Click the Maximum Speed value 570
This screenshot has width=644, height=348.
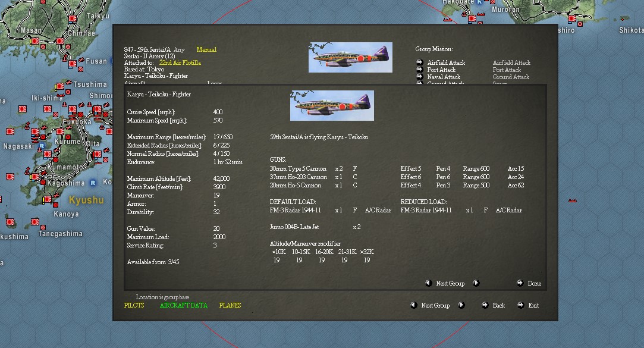(218, 120)
